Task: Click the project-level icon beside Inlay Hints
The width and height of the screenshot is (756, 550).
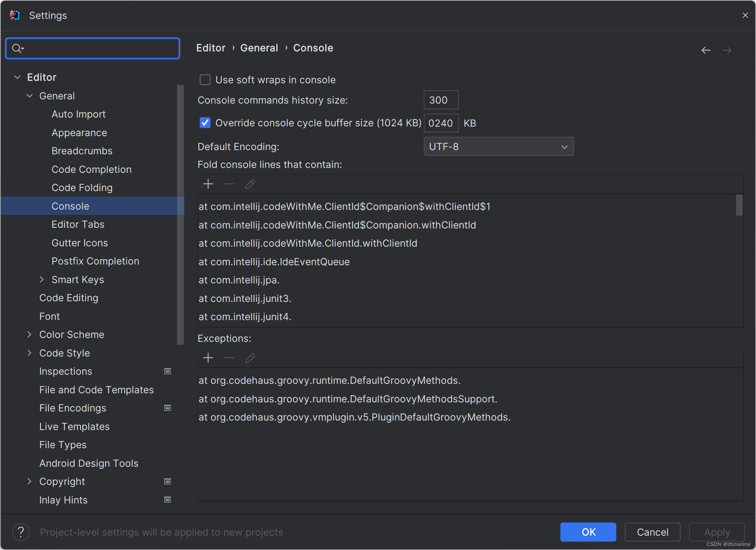Action: [168, 500]
